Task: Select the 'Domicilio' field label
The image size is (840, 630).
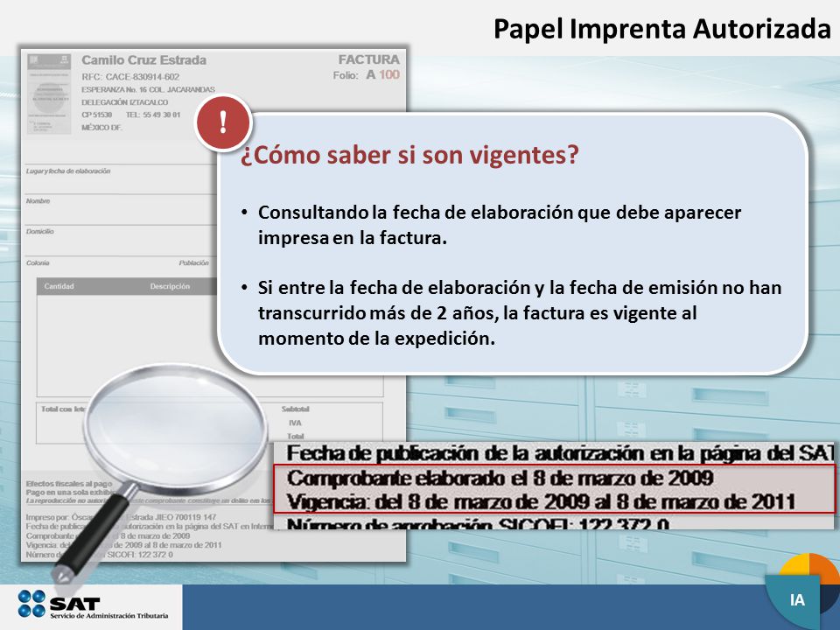Action: pyautogui.click(x=40, y=231)
